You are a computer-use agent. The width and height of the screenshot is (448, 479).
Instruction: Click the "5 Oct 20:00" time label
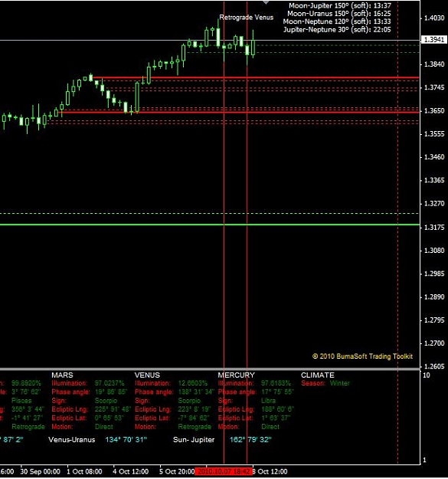pos(177,471)
